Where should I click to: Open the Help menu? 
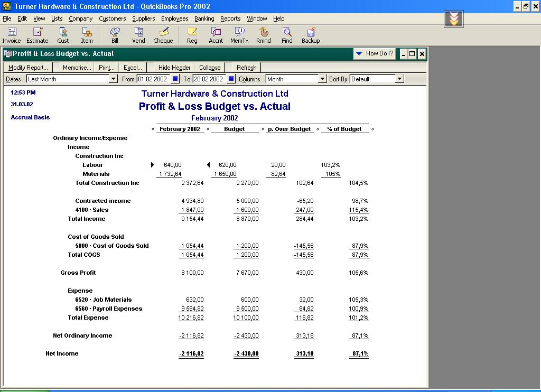(279, 18)
